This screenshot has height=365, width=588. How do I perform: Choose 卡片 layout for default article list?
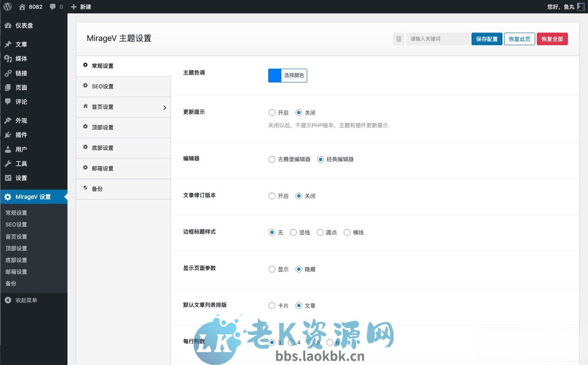[272, 306]
